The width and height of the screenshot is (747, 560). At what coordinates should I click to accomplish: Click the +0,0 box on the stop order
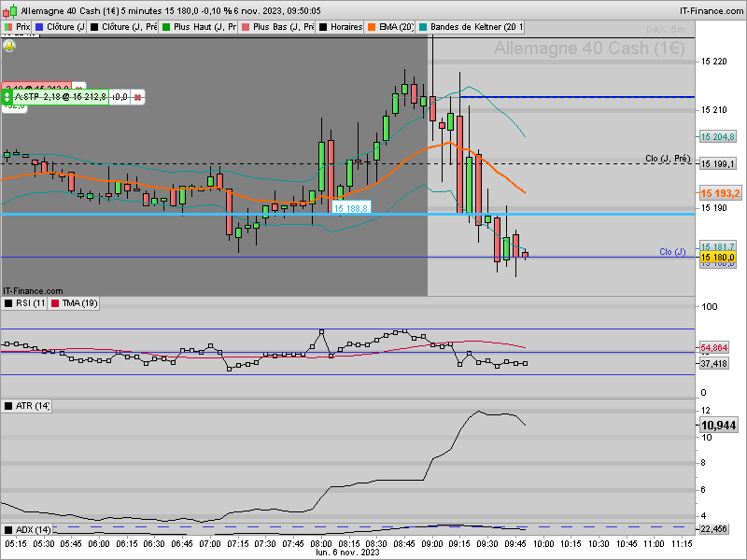120,97
